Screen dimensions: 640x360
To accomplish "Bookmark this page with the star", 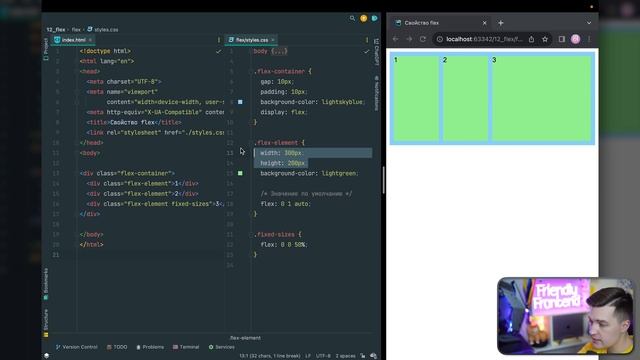I will (x=545, y=39).
